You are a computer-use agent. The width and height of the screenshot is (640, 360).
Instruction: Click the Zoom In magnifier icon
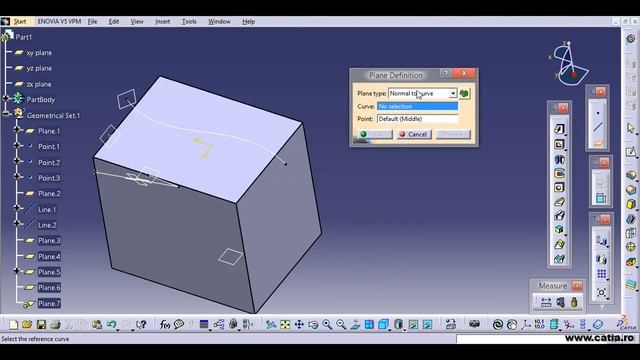tap(327, 324)
